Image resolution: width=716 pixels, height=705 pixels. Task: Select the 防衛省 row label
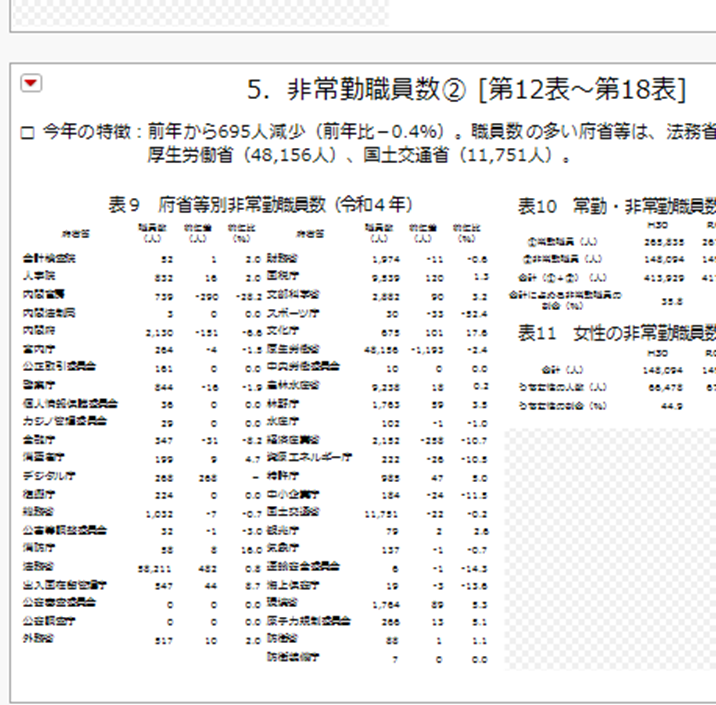(x=282, y=638)
